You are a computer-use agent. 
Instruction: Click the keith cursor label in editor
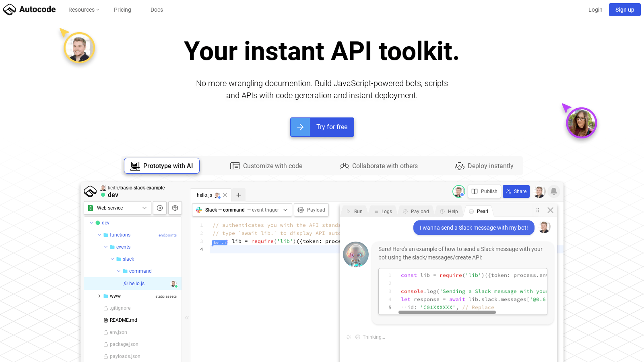click(220, 243)
